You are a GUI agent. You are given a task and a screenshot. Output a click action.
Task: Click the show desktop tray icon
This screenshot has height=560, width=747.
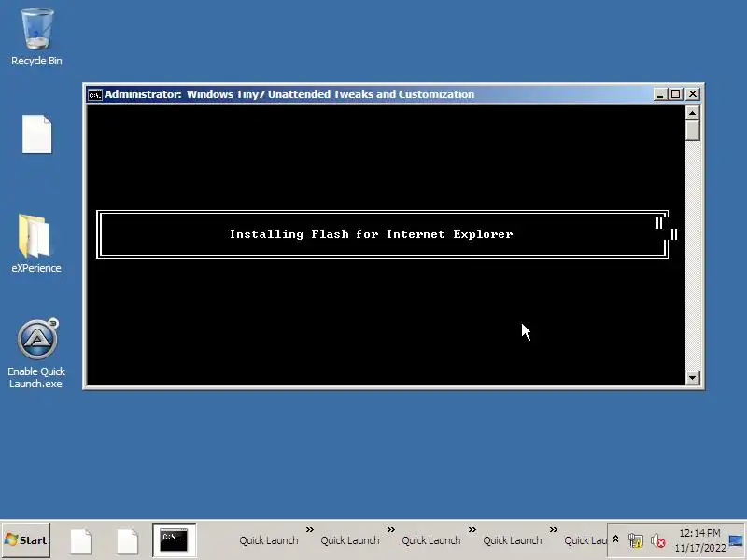click(736, 540)
